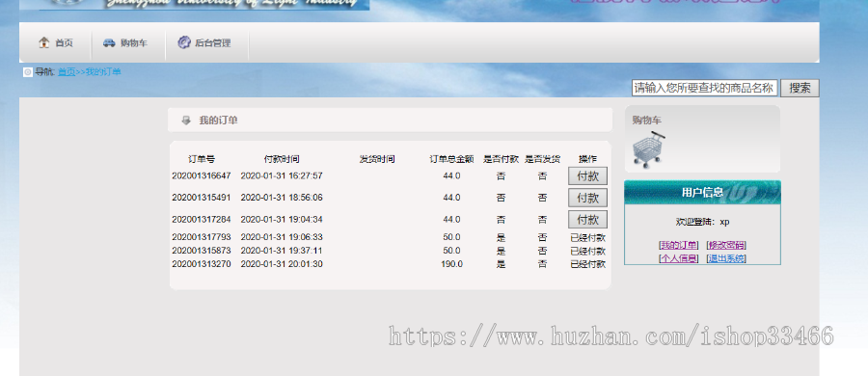Select order number 202001317284
The image size is (868, 376).
tap(202, 219)
